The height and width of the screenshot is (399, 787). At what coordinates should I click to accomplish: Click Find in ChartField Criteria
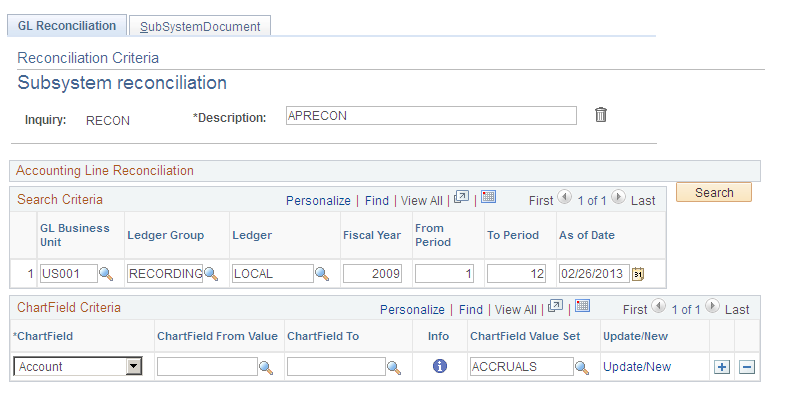pos(470,310)
